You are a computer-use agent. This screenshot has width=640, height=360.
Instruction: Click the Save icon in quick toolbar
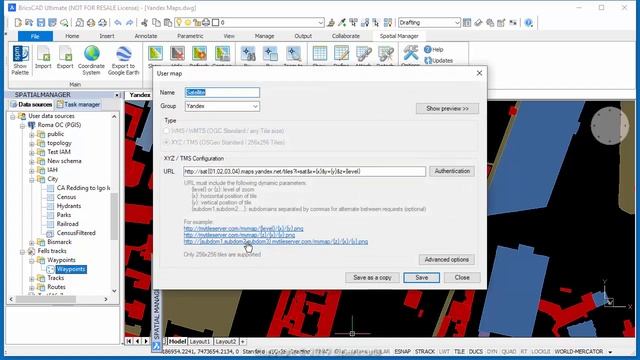[41, 22]
